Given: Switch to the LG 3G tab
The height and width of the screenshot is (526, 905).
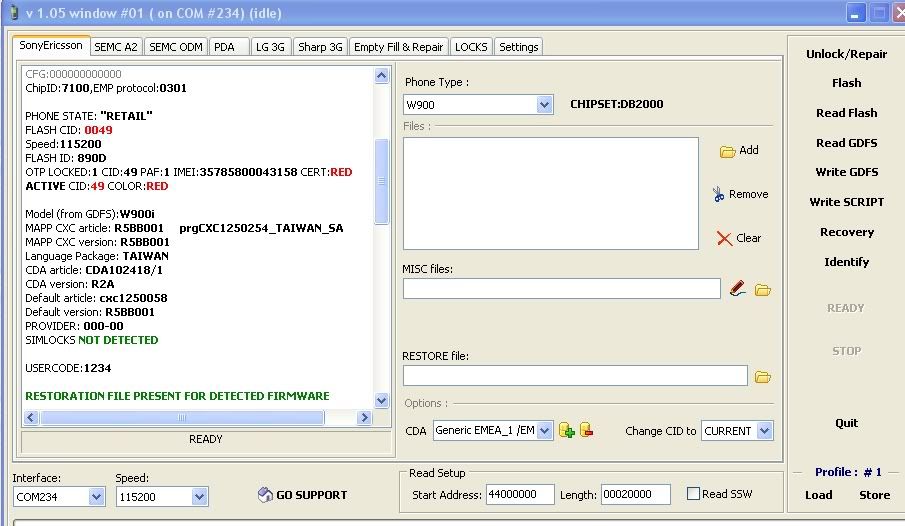Looking at the screenshot, I should [271, 47].
